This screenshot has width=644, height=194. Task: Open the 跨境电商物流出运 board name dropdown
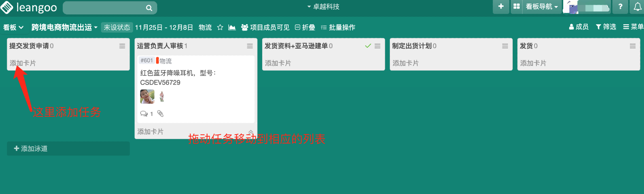tap(64, 27)
